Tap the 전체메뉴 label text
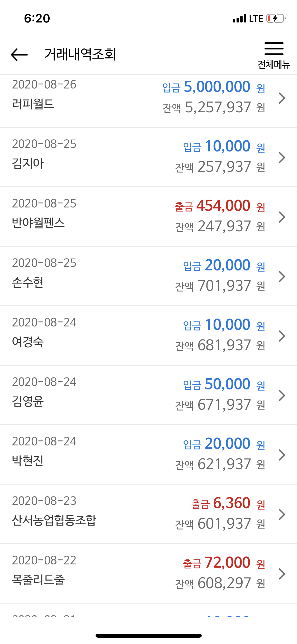 (274, 65)
